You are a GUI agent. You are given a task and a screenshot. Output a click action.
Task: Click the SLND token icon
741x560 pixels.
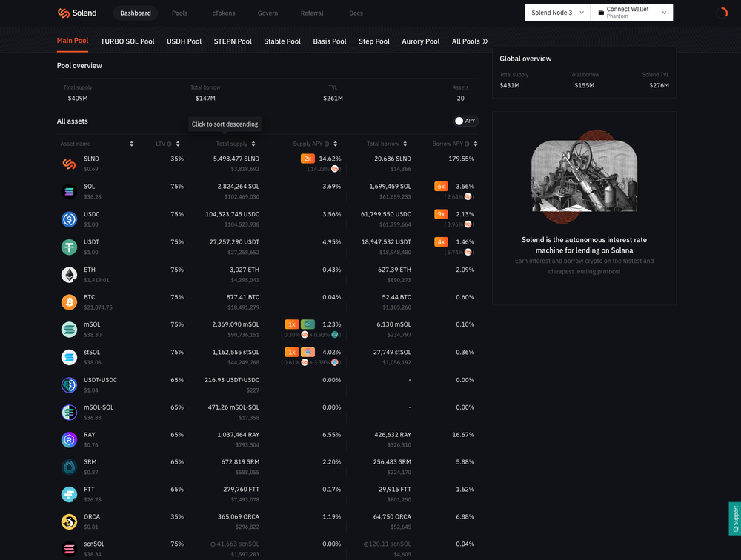[x=69, y=163]
